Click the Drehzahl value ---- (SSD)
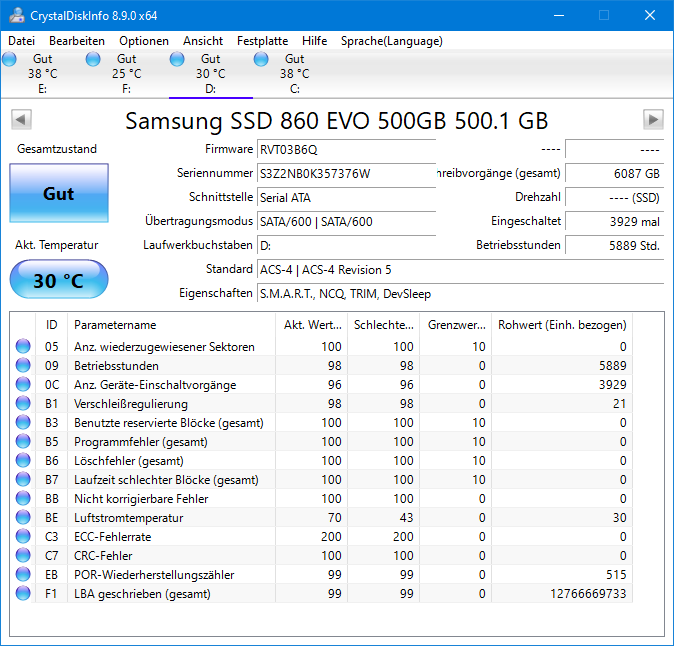Screen dimensions: 674x646 [615, 197]
